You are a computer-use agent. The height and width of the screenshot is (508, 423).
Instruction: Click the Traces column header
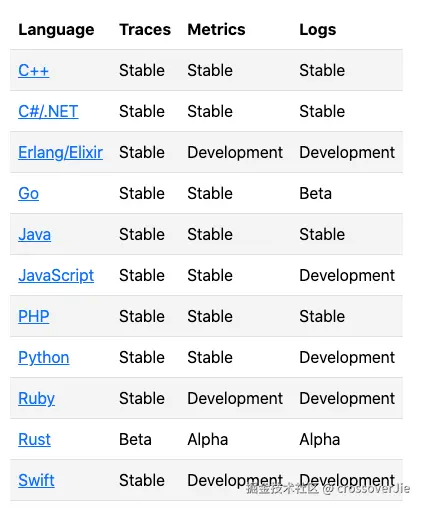click(x=145, y=29)
